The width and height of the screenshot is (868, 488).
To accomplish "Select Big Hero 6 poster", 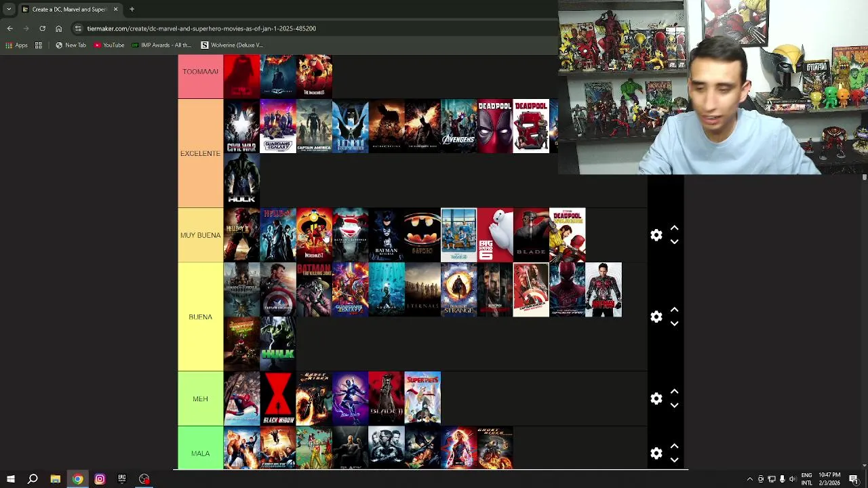I will pos(495,235).
